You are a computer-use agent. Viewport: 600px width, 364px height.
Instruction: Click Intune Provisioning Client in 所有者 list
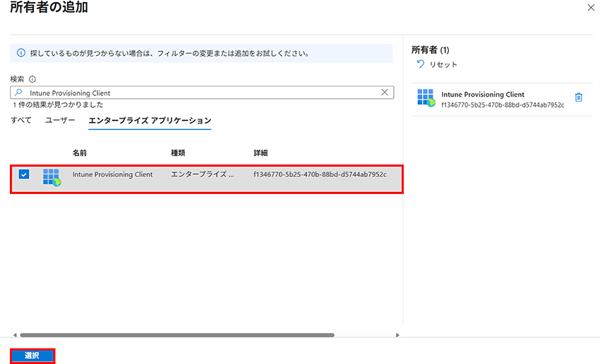483,95
